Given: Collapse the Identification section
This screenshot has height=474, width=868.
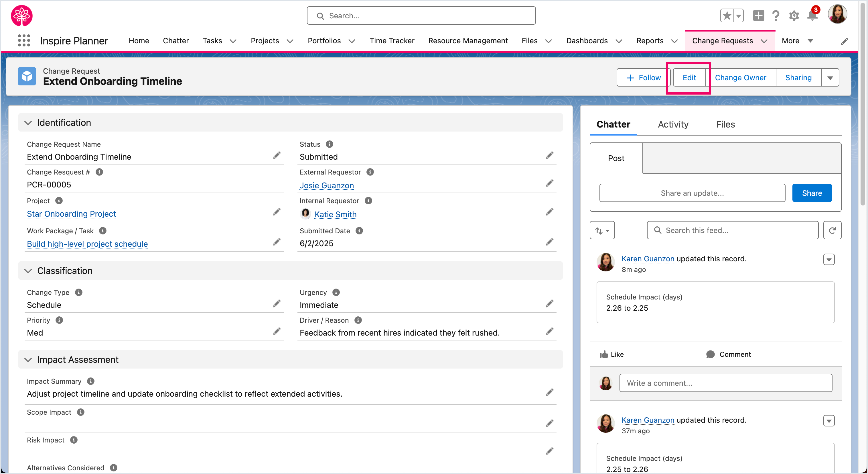Looking at the screenshot, I should click(28, 123).
